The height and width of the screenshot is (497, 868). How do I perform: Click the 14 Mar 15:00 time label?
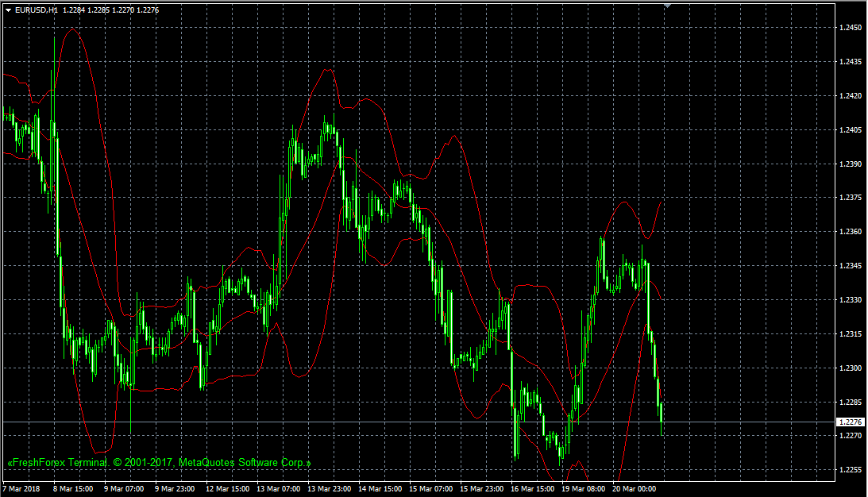tap(380, 489)
